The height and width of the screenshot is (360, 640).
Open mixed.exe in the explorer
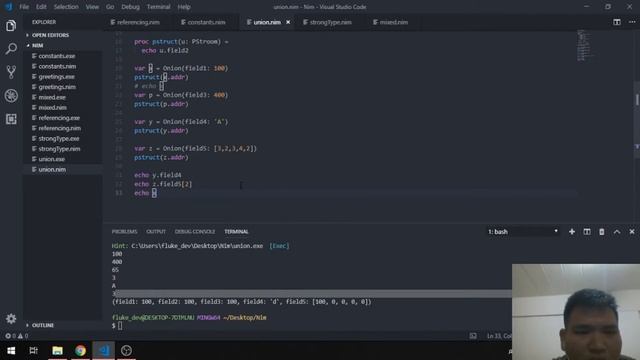pyautogui.click(x=52, y=97)
